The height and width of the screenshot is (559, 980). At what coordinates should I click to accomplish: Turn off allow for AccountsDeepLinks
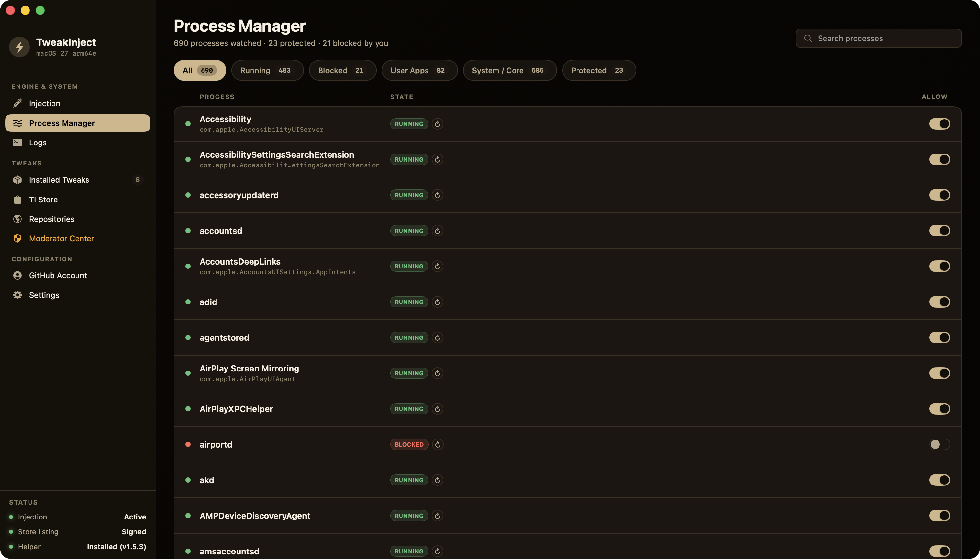pyautogui.click(x=940, y=267)
